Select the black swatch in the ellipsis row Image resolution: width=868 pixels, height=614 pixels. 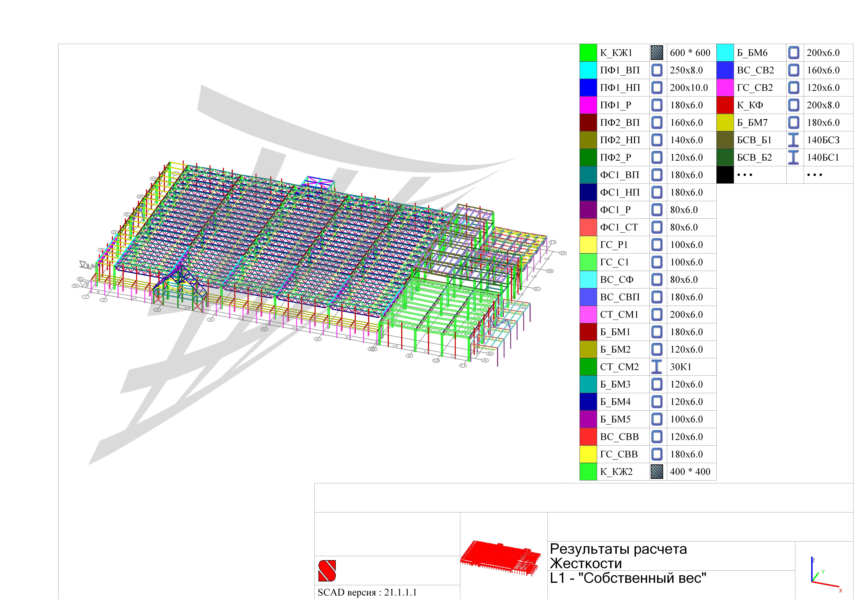(x=725, y=175)
